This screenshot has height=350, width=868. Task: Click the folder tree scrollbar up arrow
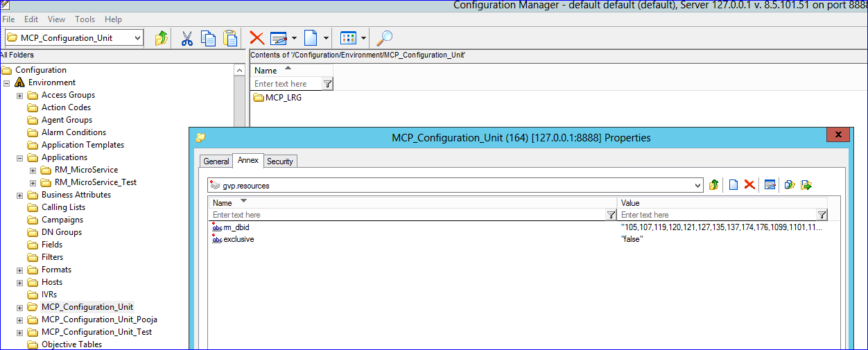(239, 70)
